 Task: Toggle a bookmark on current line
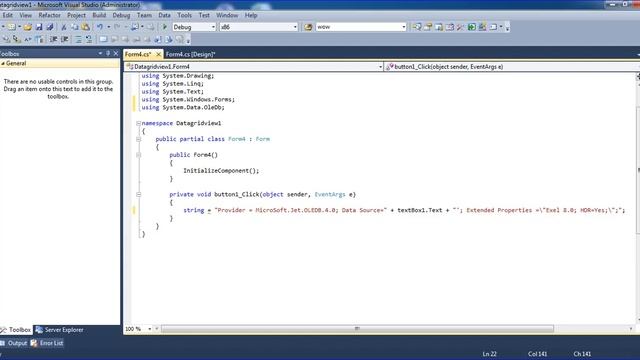pyautogui.click(x=103, y=39)
